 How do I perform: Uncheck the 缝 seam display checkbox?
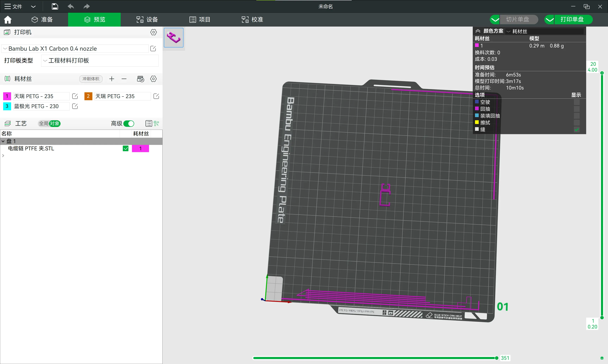coord(577,129)
